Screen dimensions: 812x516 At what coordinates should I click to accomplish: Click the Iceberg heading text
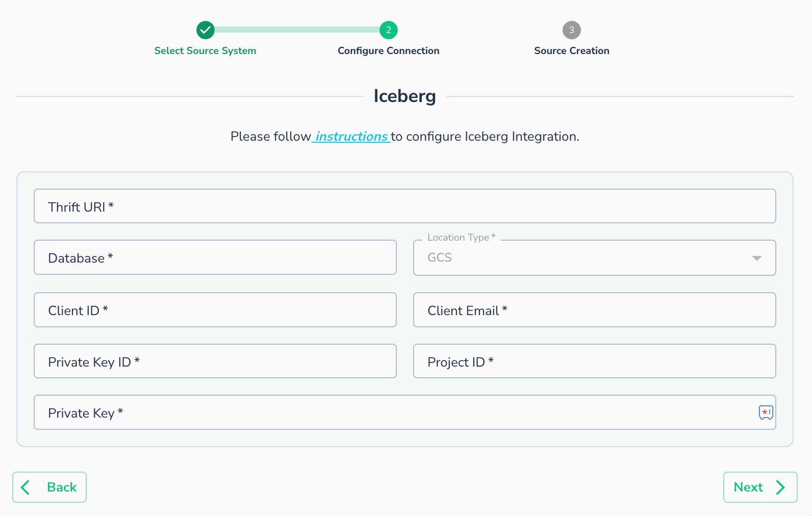(405, 96)
